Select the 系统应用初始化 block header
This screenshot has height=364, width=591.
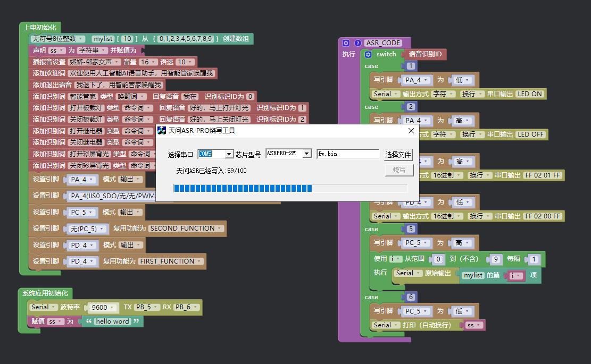pos(45,293)
